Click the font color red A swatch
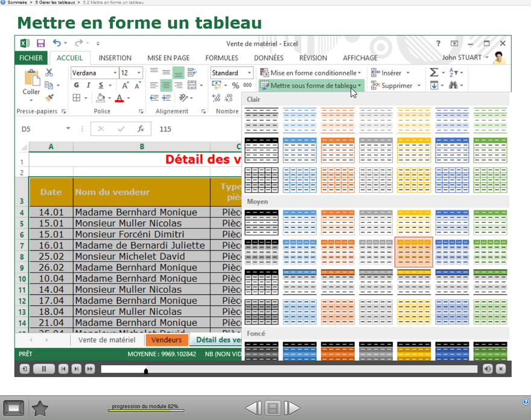The width and height of the screenshot is (531, 420). 119,98
